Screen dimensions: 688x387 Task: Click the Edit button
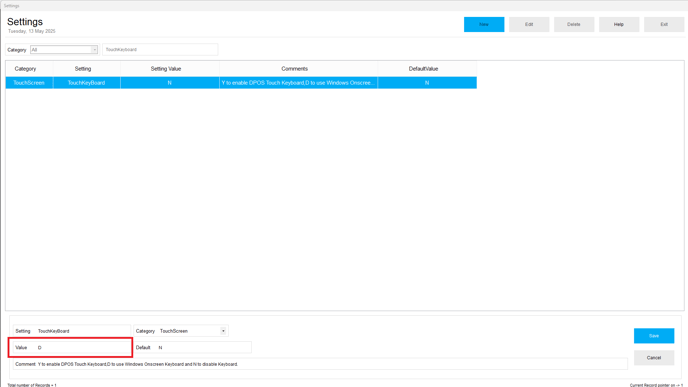(529, 25)
